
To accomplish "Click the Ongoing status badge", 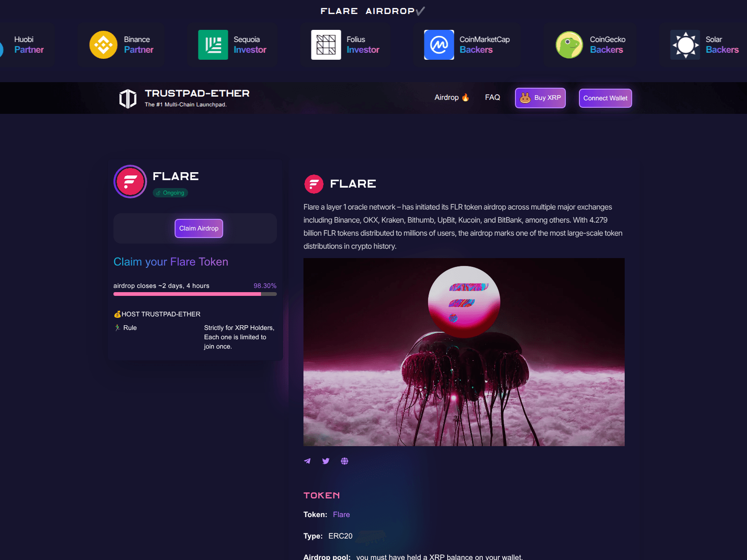I will click(170, 193).
